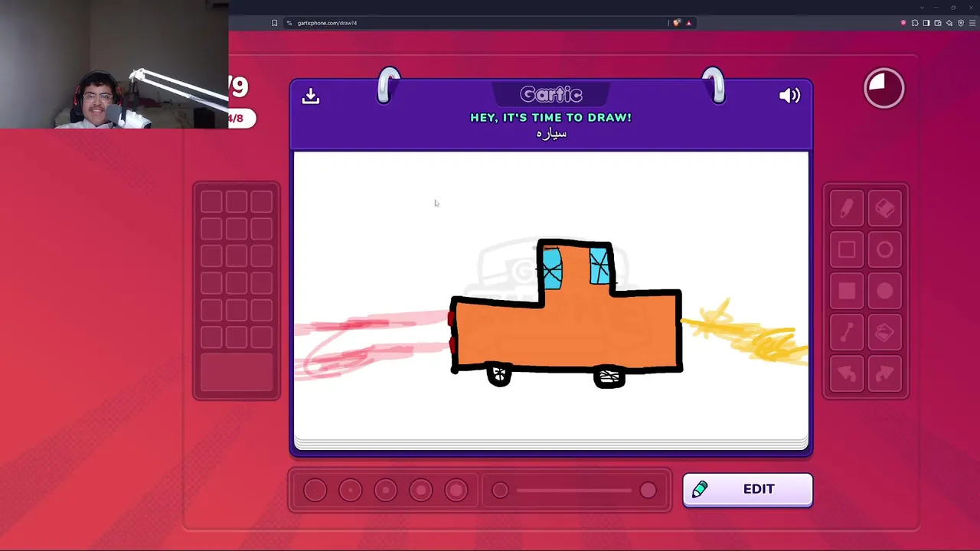
Task: Choose the hollow ellipse shape tool
Action: 884,250
